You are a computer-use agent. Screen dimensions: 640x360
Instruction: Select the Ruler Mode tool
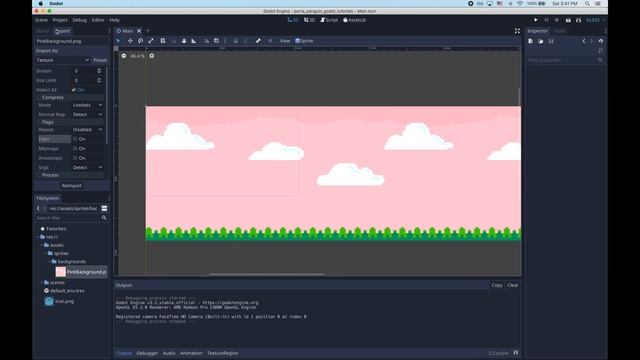pyautogui.click(x=194, y=41)
